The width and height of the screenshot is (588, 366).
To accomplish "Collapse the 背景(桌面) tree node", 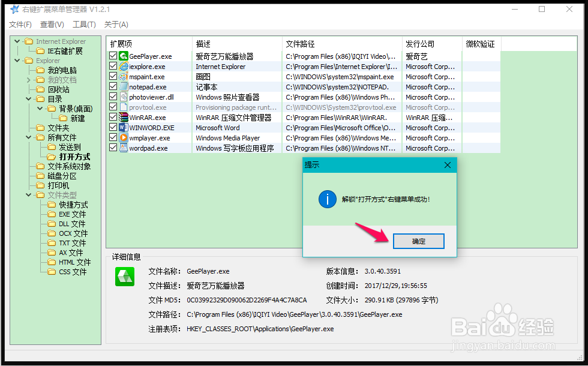I will point(40,109).
